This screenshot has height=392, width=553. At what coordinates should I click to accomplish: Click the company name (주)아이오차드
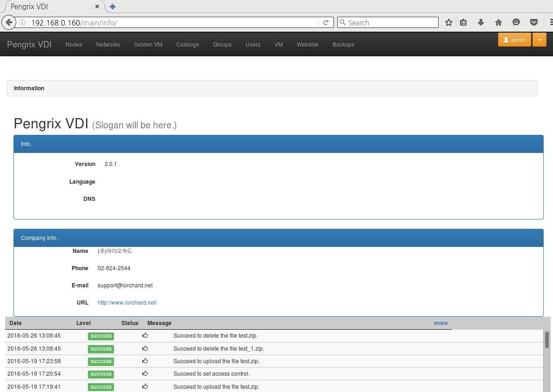[114, 251]
